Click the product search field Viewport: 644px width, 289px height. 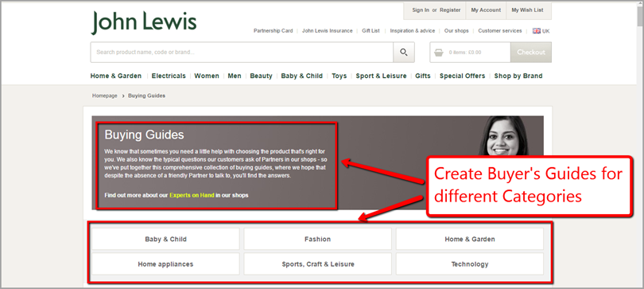pos(242,53)
